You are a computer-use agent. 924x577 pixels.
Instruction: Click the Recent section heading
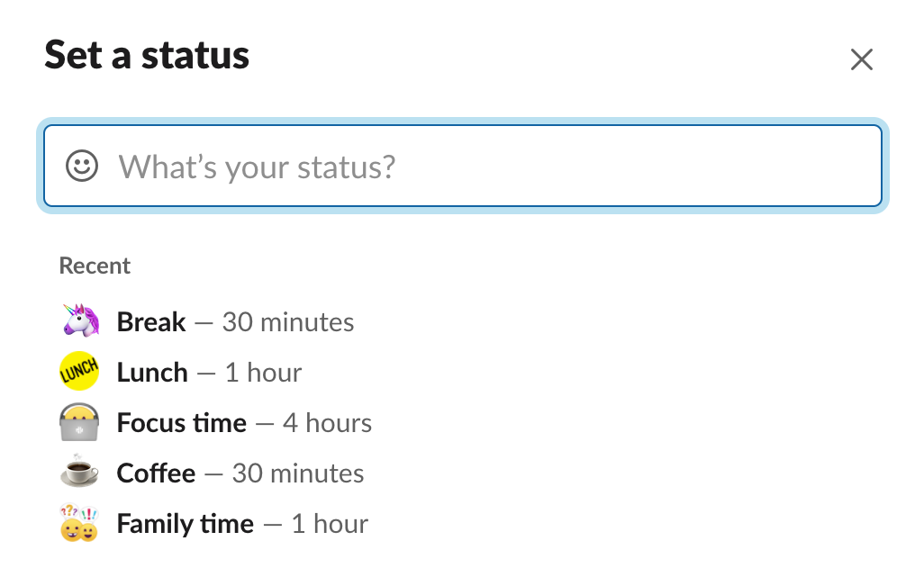pos(95,266)
